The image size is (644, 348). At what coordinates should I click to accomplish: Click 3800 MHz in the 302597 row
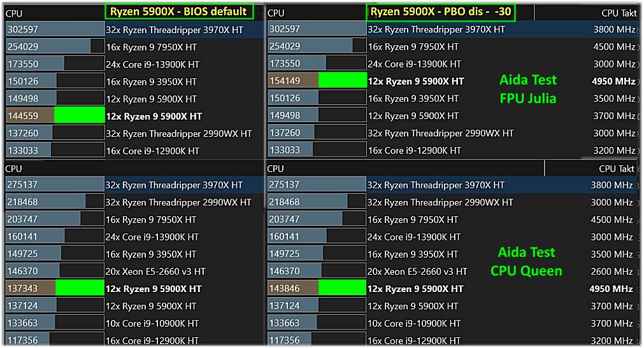click(x=615, y=29)
